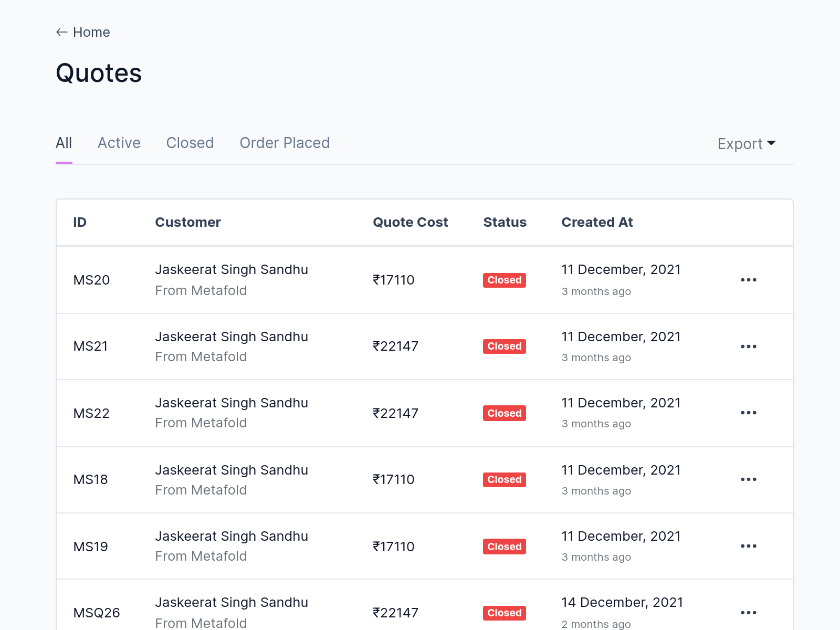Click customer Jaskeerat Singh Sandhu in MS18 row
This screenshot has height=630, width=840.
pos(232,470)
